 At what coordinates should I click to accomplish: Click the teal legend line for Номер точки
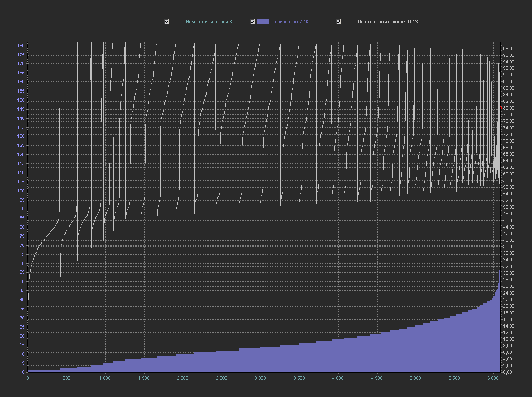(177, 22)
